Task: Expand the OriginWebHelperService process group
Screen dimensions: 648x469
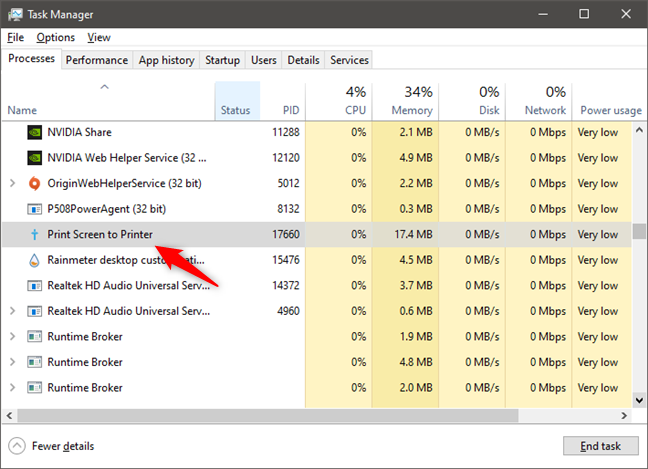Action: 12,183
